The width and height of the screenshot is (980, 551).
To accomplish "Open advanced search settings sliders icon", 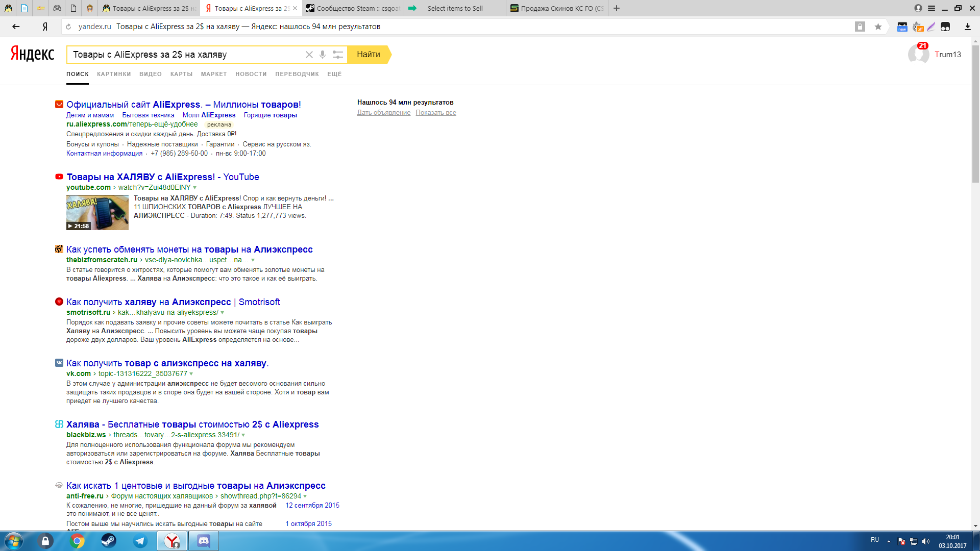I will point(337,55).
